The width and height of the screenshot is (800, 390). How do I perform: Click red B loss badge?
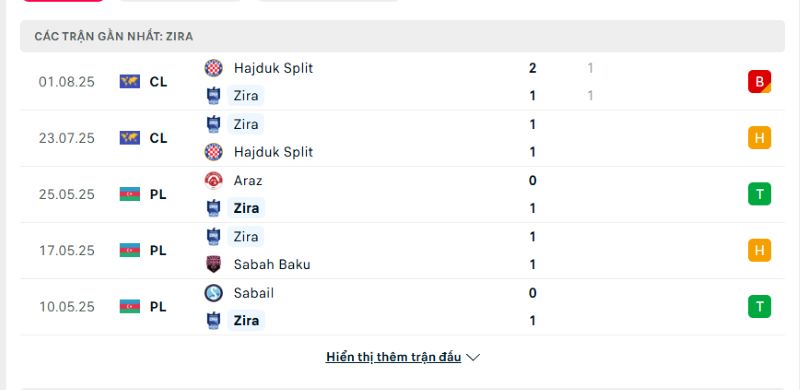coord(759,82)
